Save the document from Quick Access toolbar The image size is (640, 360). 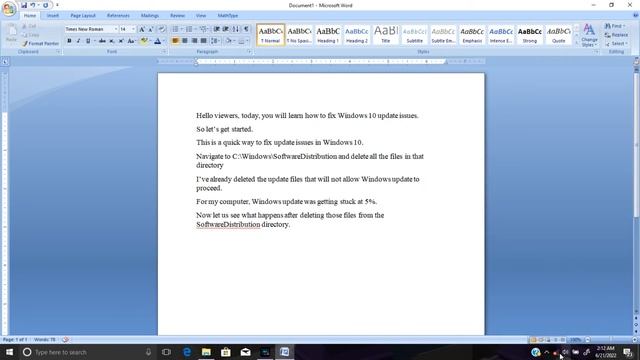pos(24,5)
